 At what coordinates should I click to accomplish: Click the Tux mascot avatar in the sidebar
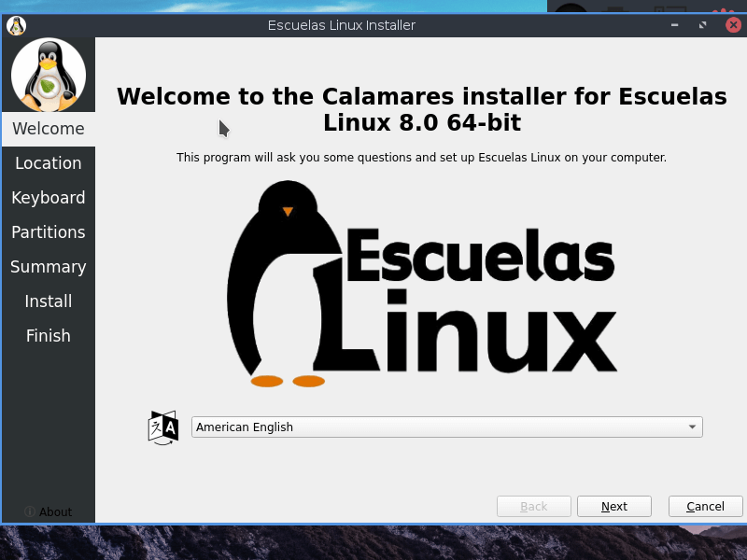tap(48, 74)
